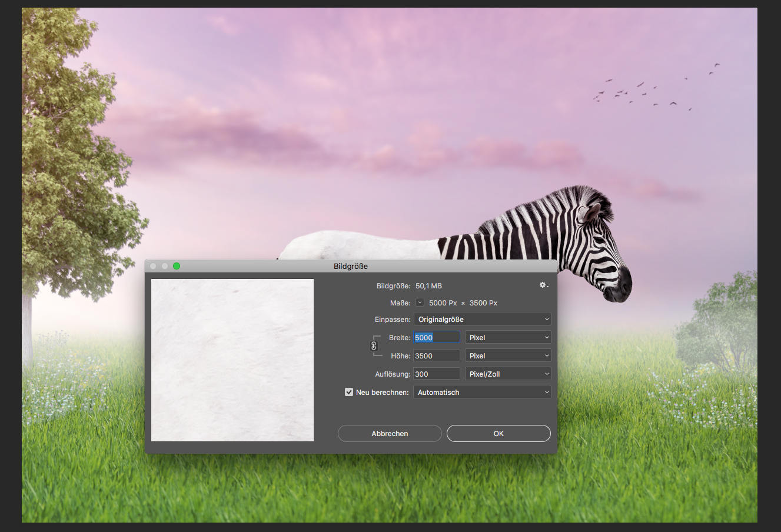Image resolution: width=781 pixels, height=532 pixels.
Task: Open the Maße dimensions unit chevron
Action: tap(420, 302)
